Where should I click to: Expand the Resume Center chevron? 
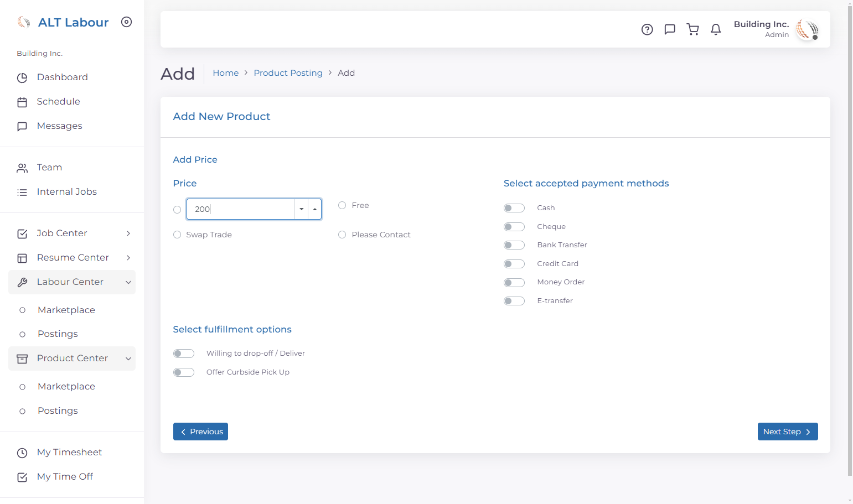point(128,258)
